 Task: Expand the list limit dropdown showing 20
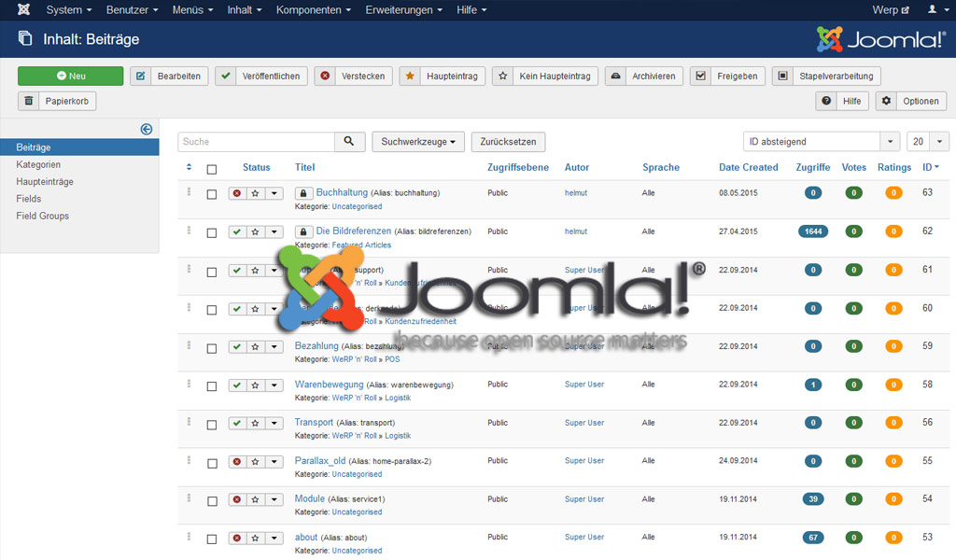tap(927, 142)
